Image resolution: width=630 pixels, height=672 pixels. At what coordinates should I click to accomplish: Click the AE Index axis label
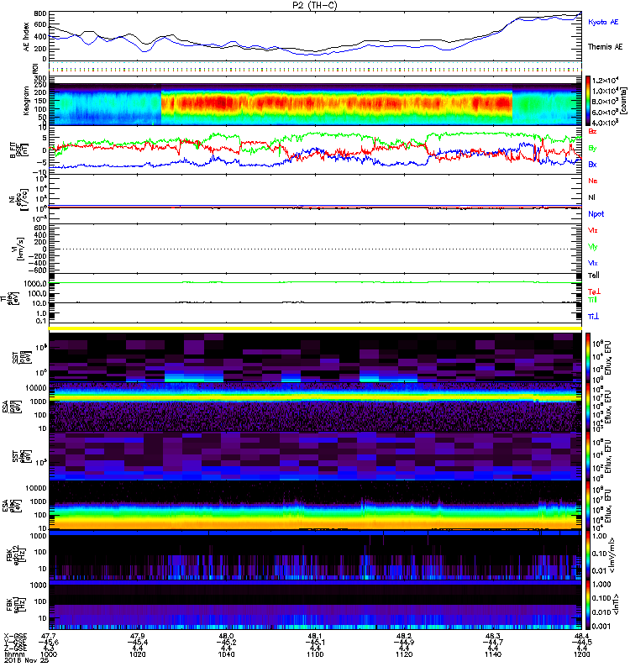click(27, 36)
